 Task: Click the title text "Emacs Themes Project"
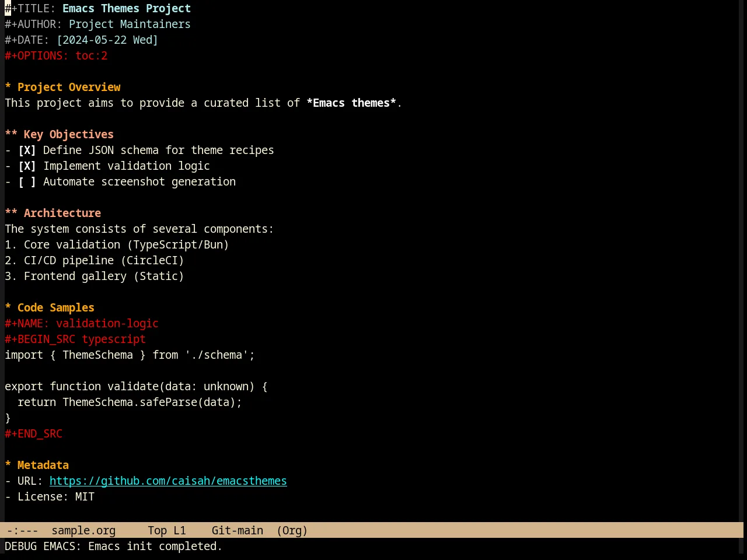point(127,8)
